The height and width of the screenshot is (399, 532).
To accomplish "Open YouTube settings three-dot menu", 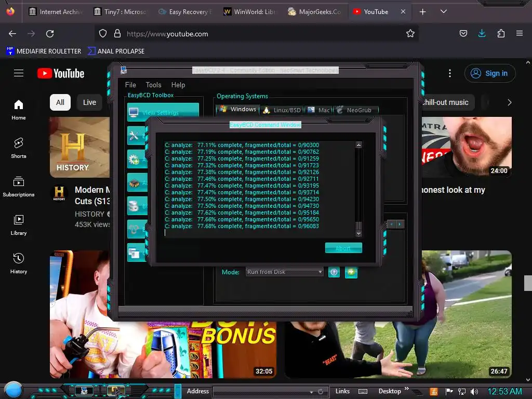I will (450, 73).
